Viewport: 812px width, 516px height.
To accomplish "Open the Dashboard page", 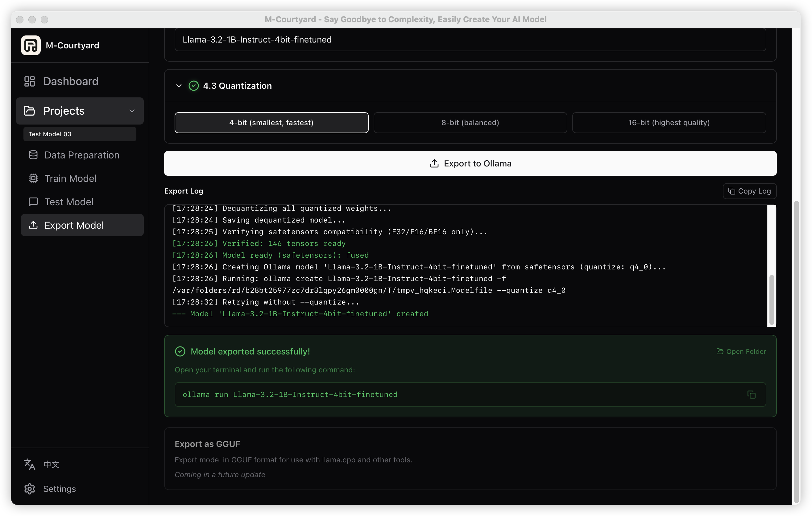I will (x=80, y=81).
